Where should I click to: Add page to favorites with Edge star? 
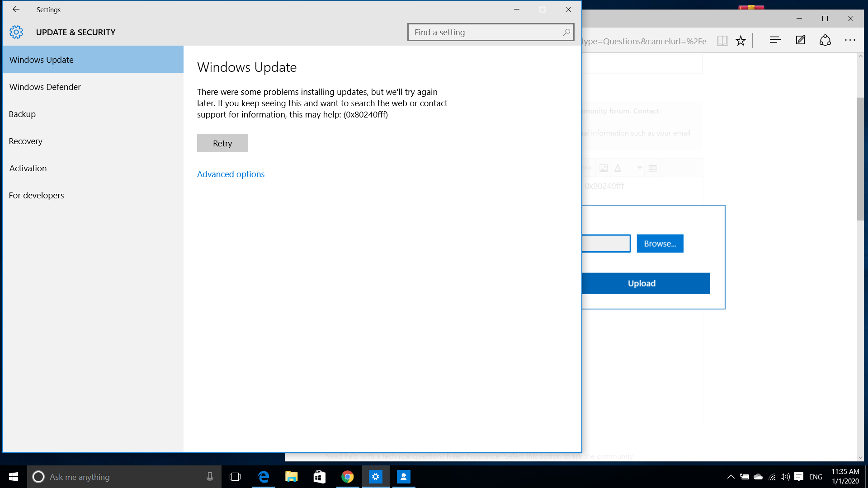point(741,41)
